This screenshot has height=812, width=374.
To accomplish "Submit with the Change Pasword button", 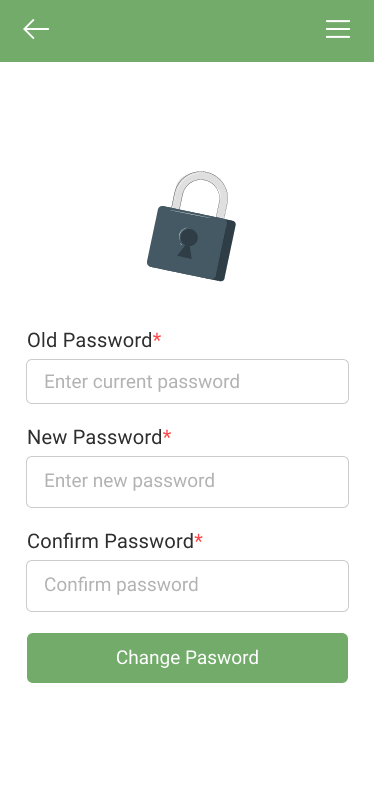I will 188,658.
